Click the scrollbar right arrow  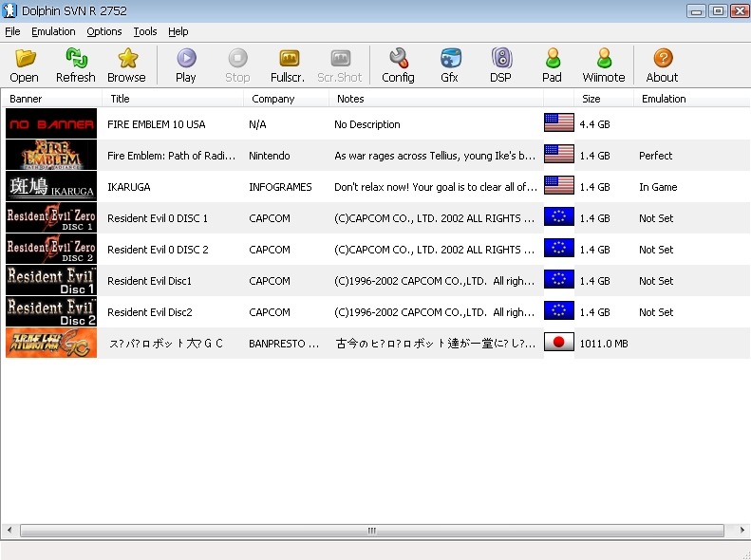pyautogui.click(x=742, y=532)
